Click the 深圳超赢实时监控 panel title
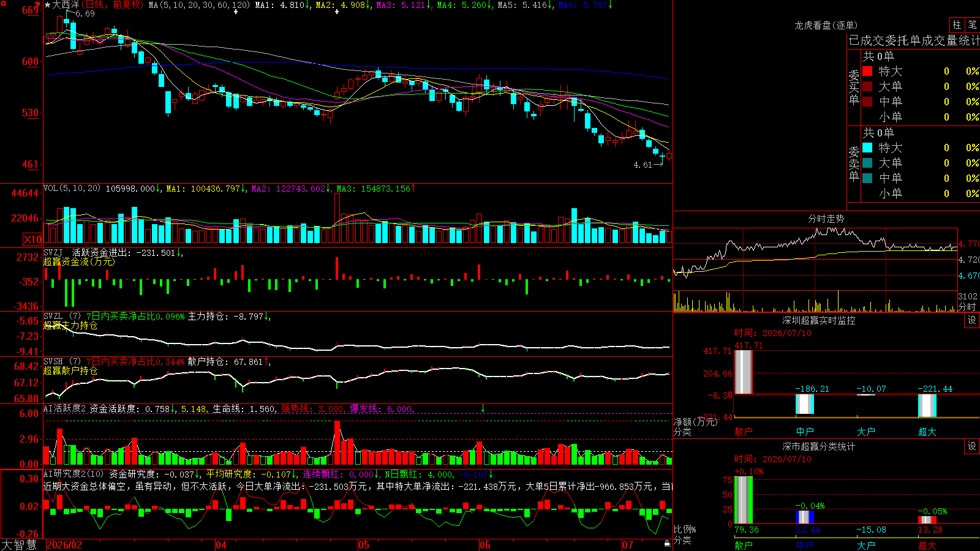Image resolution: width=980 pixels, height=551 pixels. [x=819, y=320]
